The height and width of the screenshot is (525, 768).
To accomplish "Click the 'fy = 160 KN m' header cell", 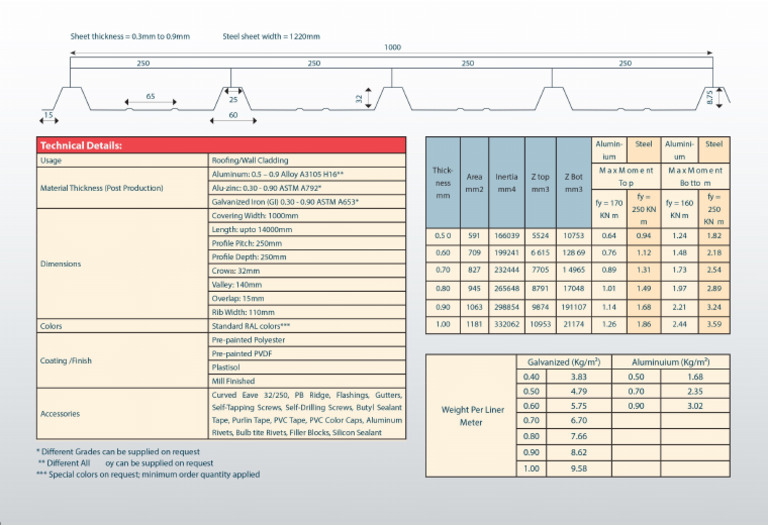I will 679,209.
